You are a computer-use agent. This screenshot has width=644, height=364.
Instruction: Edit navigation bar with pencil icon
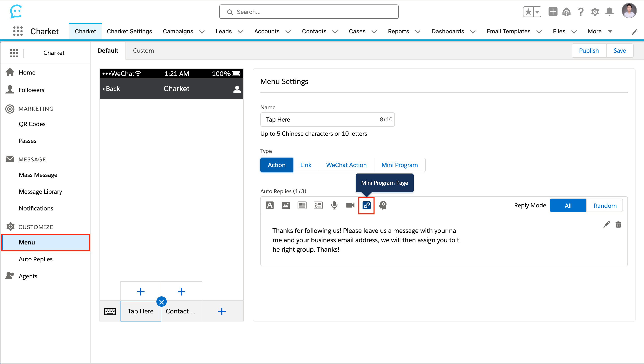pyautogui.click(x=634, y=32)
